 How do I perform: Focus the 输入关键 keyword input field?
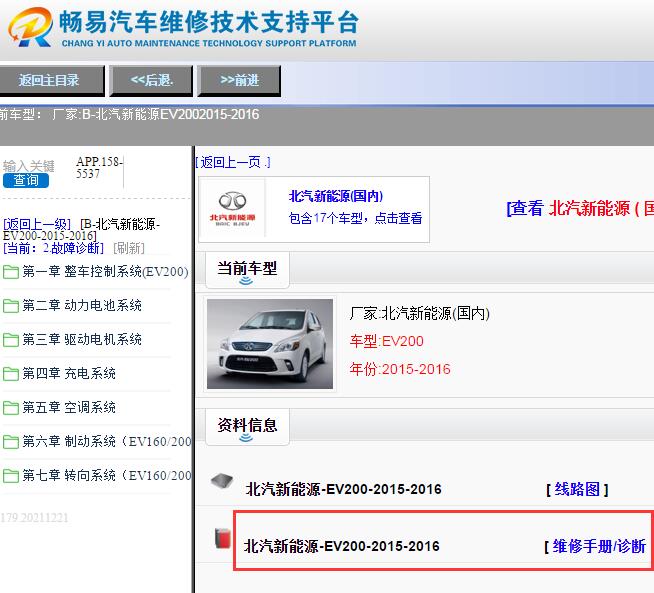click(x=29, y=166)
